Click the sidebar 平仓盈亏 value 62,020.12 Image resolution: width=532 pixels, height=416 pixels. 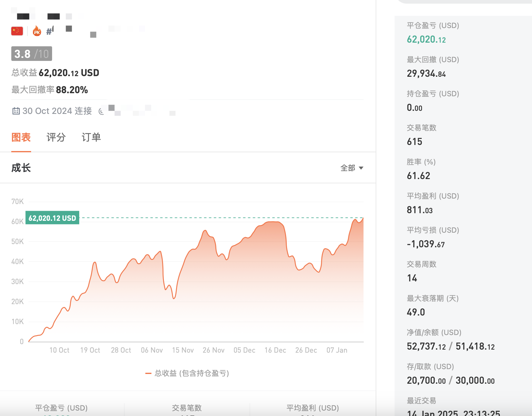point(426,39)
